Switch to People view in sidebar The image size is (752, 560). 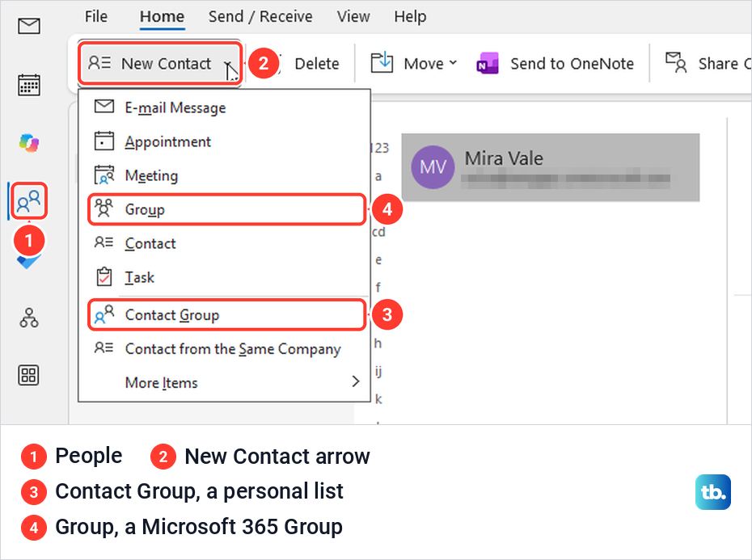(29, 201)
